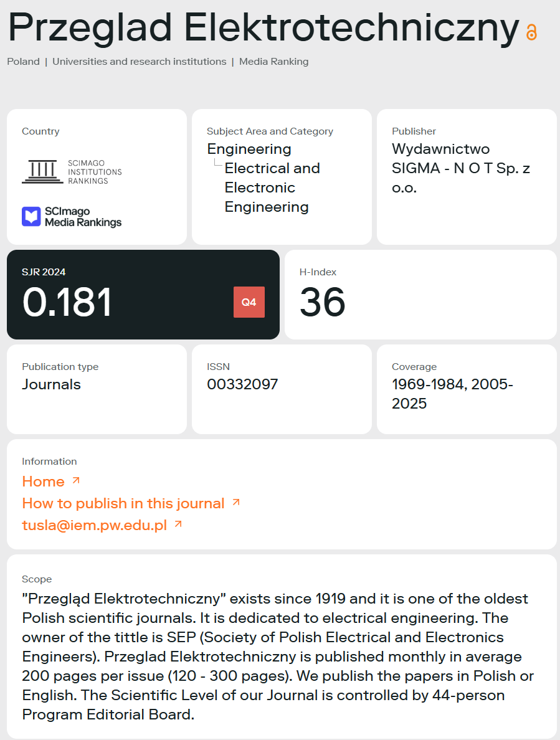Viewport: 560px width, 740px height.
Task: Click the publisher Wydawnictwo SIGMA - N O T
Action: click(460, 168)
